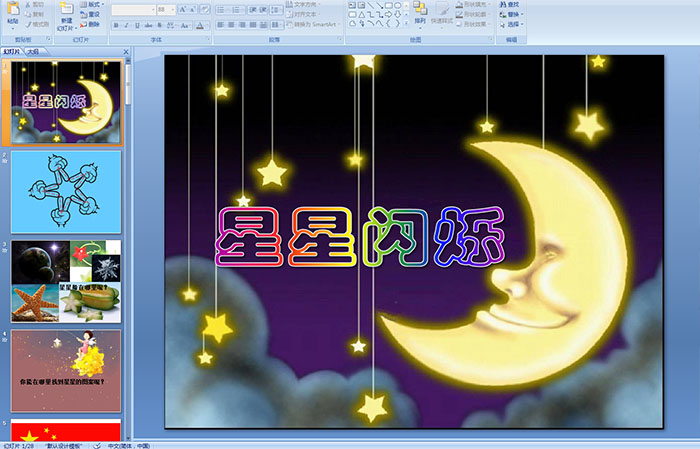Close the slides thumbnail pane
Image resolution: width=700 pixels, height=449 pixels.
click(x=126, y=52)
